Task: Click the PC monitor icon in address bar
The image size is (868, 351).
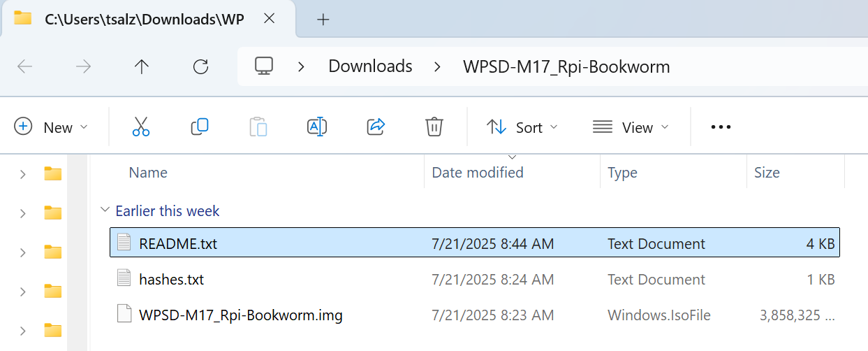Action: [x=263, y=66]
